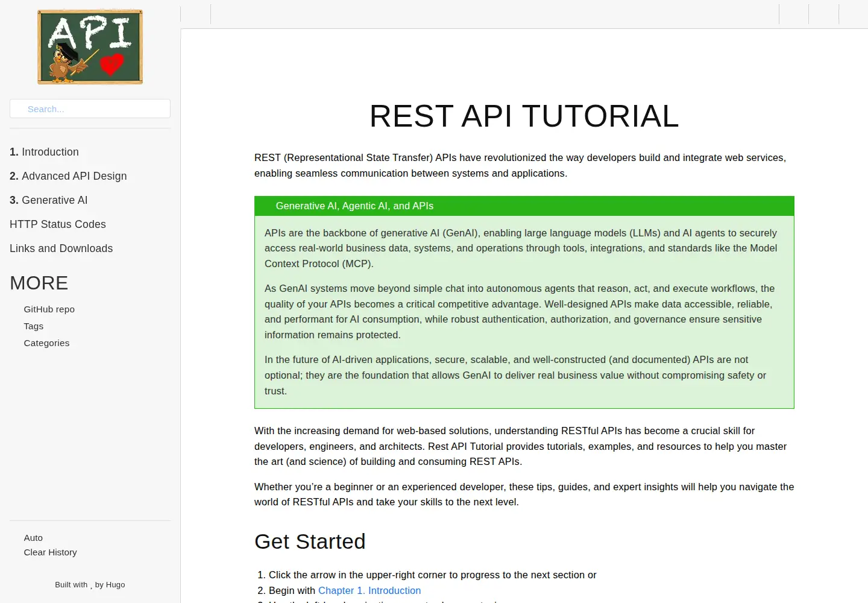Click the API owl chalkboard logo
Screen dimensions: 868x603
coord(90,47)
